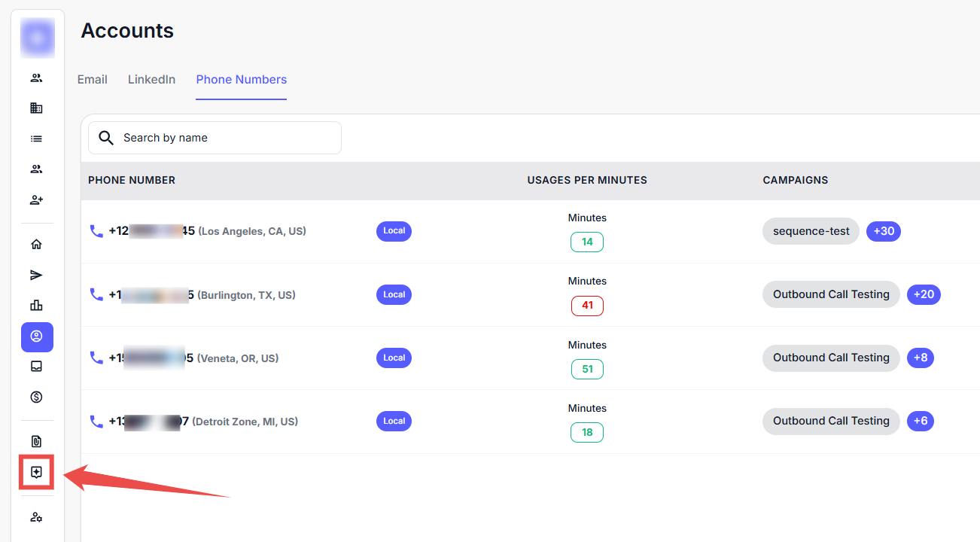Viewport: 980px width, 542px height.
Task: Click the paper plane campaigns icon
Action: [36, 275]
